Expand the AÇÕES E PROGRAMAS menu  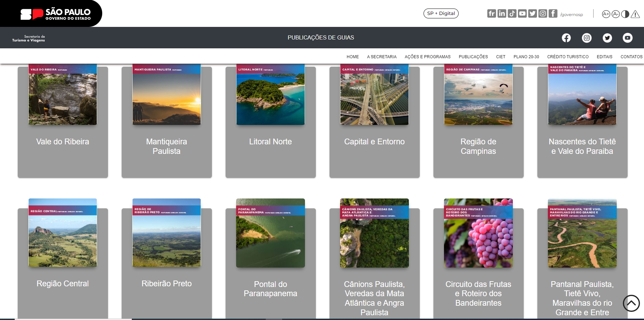(427, 57)
